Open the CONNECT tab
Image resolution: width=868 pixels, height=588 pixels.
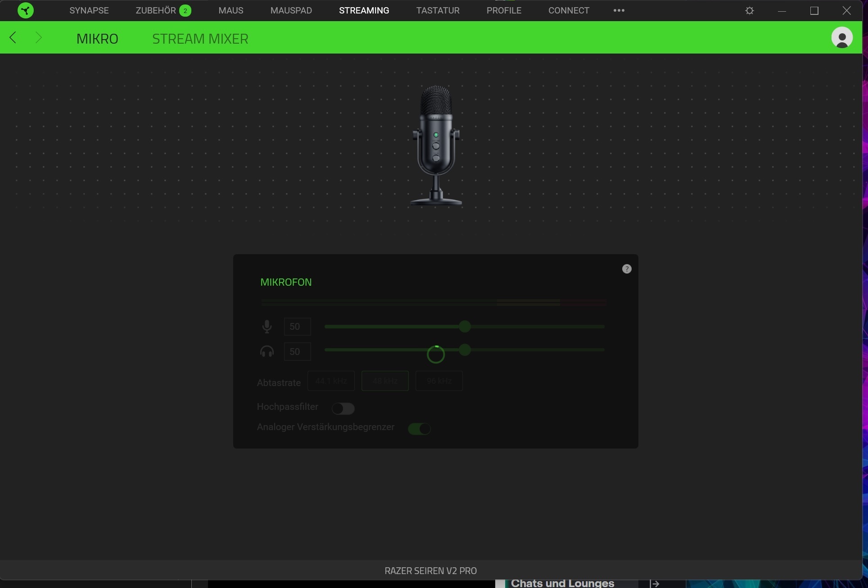[569, 10]
